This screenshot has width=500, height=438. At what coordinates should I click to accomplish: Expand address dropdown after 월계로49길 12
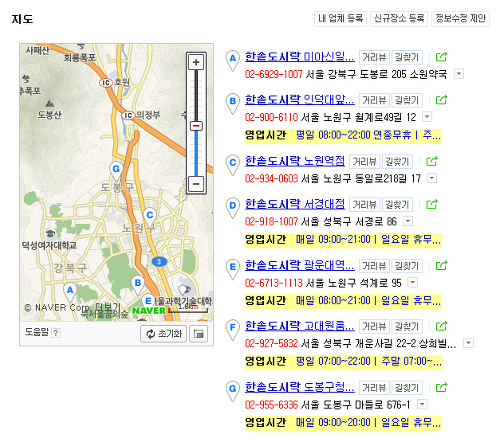coord(427,117)
